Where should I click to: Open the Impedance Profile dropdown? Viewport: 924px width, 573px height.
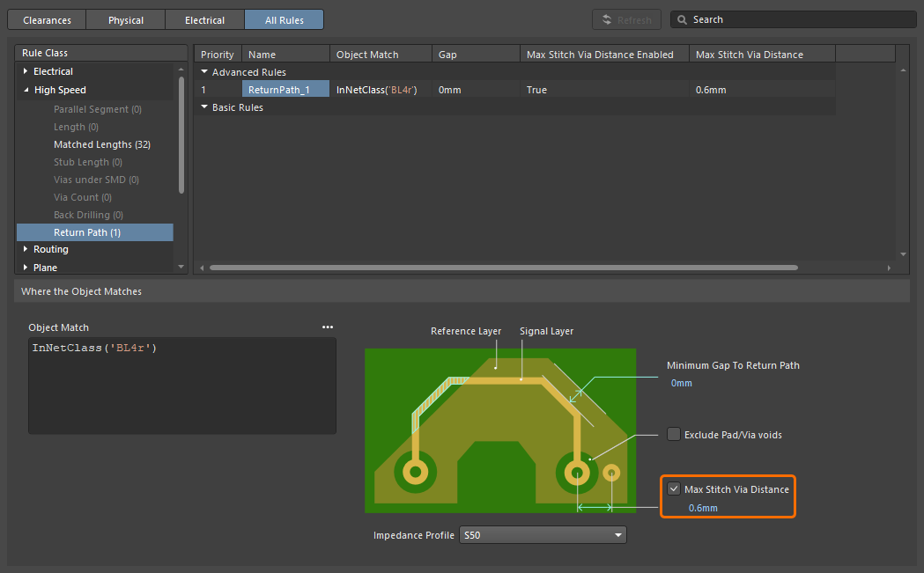pyautogui.click(x=543, y=535)
